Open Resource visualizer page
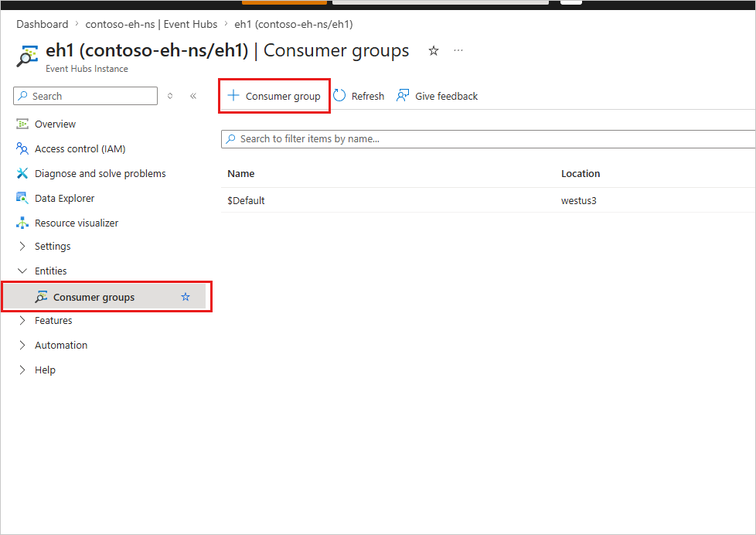756x535 pixels. coord(77,223)
